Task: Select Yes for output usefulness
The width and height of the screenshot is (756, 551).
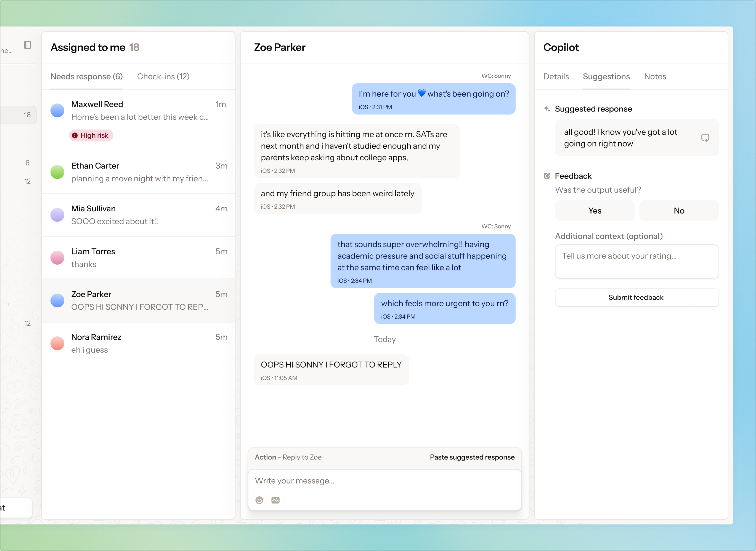Action: [595, 211]
